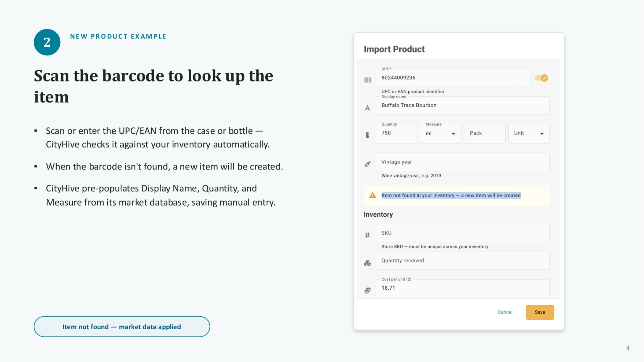Click the orange warning triangle icon
Image resolution: width=644 pixels, height=362 pixels.
click(372, 195)
